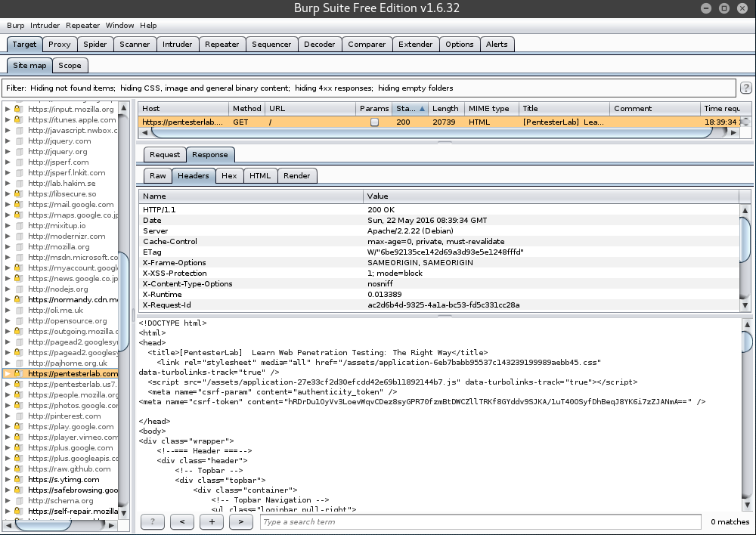Click the Name header in headers table
This screenshot has height=535, width=756.
coord(251,196)
